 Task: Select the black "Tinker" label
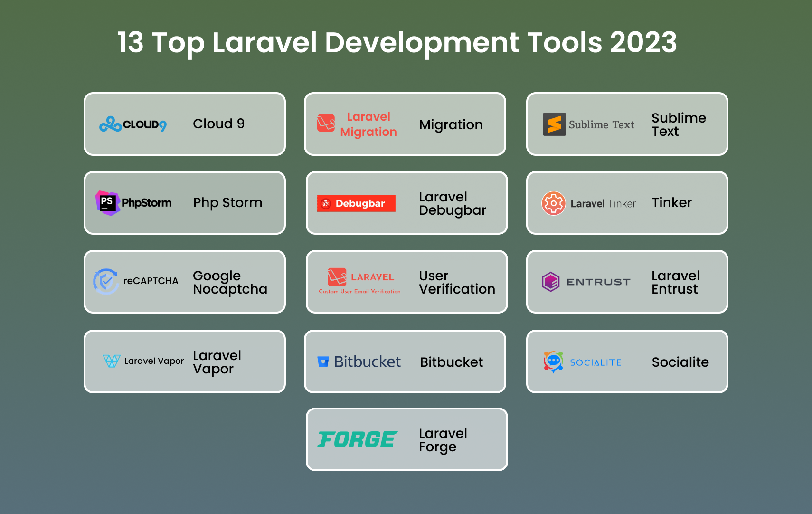(671, 203)
